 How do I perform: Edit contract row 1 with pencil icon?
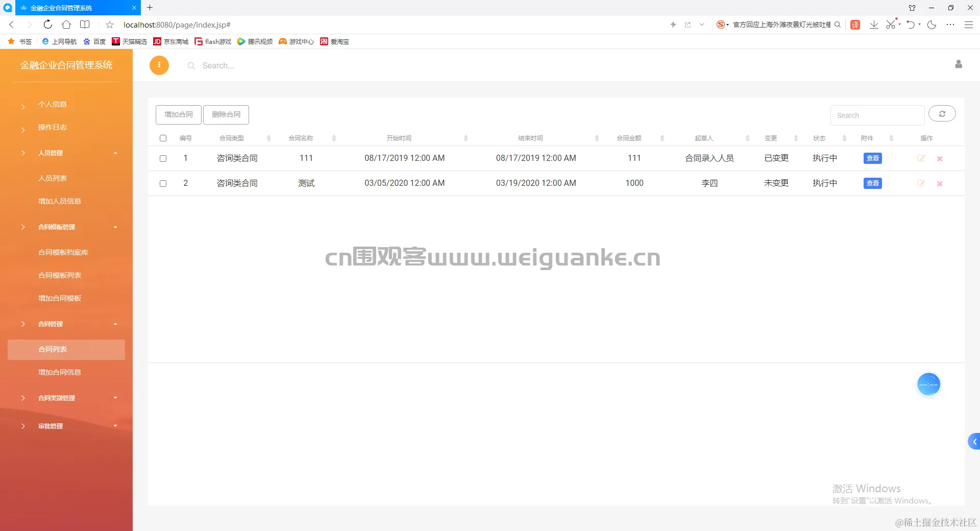click(921, 158)
